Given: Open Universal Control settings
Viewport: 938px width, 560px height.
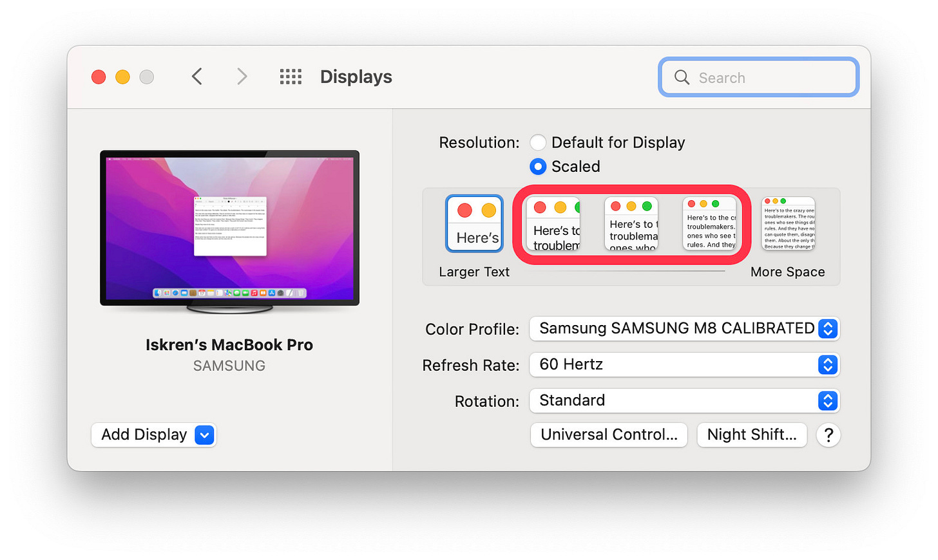Looking at the screenshot, I should click(609, 435).
